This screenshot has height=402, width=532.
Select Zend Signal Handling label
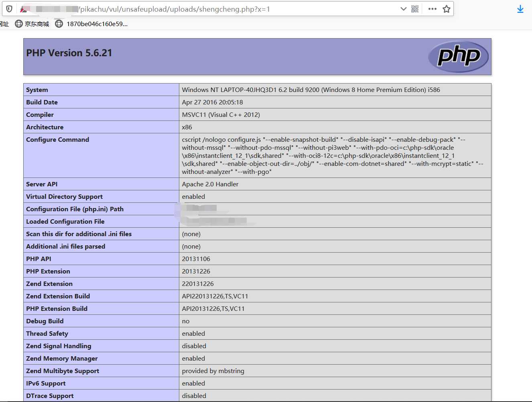(x=59, y=346)
